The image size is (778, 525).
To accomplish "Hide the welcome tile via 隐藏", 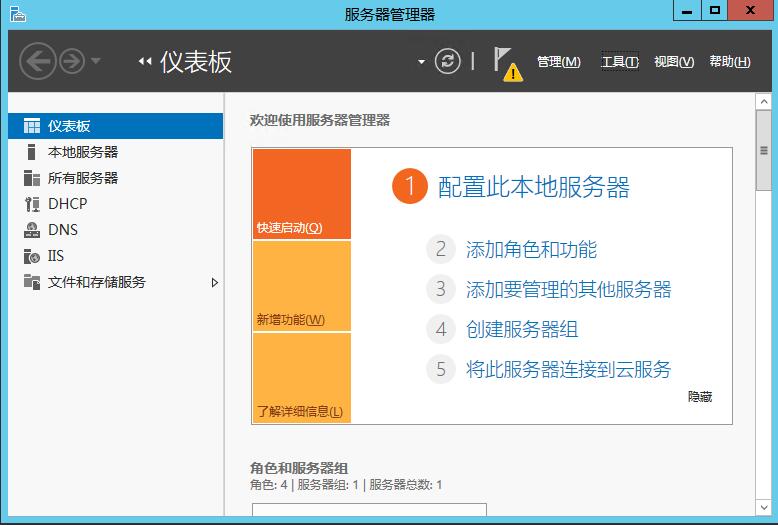I will (x=699, y=397).
